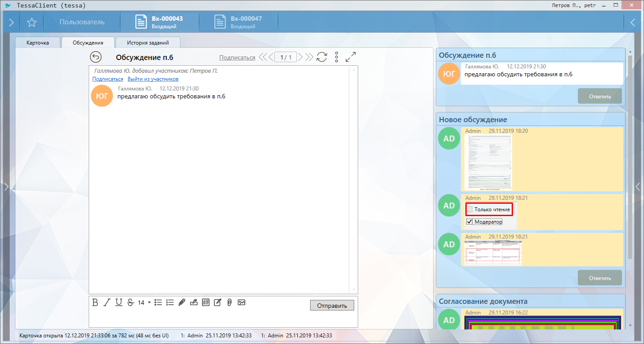This screenshot has height=344, width=644.
Task: Open the Вх-000047 document tab
Action: (x=238, y=22)
